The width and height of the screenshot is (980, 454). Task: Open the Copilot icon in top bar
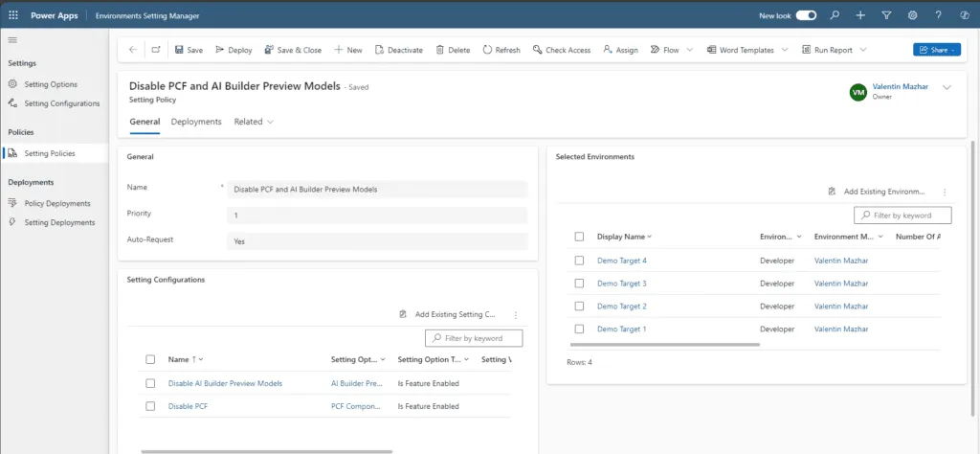pos(965,15)
